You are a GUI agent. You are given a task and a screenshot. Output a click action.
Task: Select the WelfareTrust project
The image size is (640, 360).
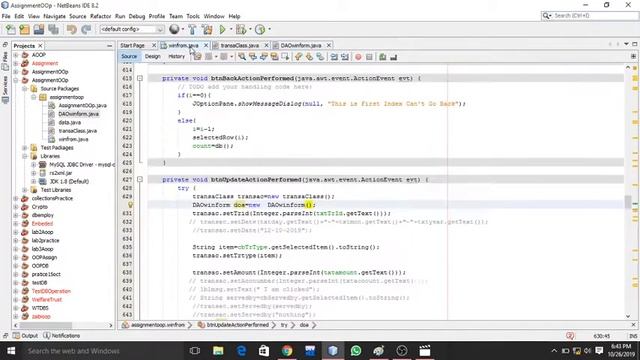[x=47, y=300]
